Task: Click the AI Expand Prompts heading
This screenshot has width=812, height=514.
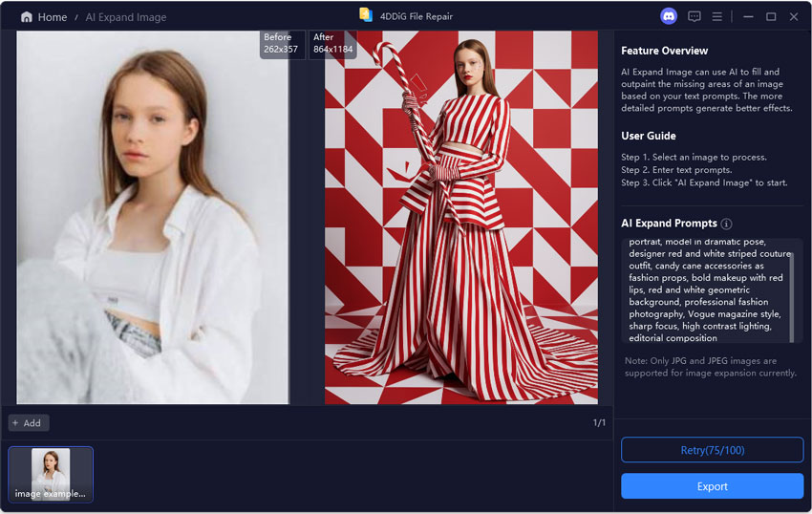Action: pyautogui.click(x=669, y=224)
